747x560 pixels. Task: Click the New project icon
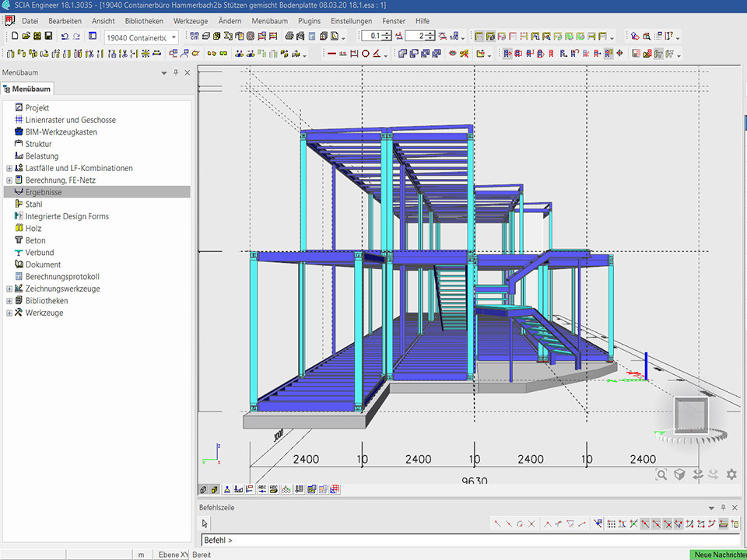click(15, 37)
